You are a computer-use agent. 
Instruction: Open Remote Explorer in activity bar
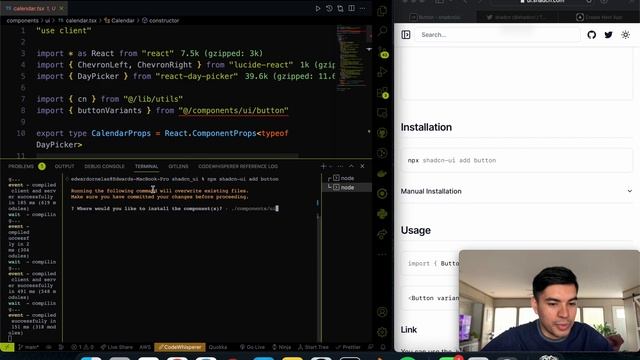point(382,113)
